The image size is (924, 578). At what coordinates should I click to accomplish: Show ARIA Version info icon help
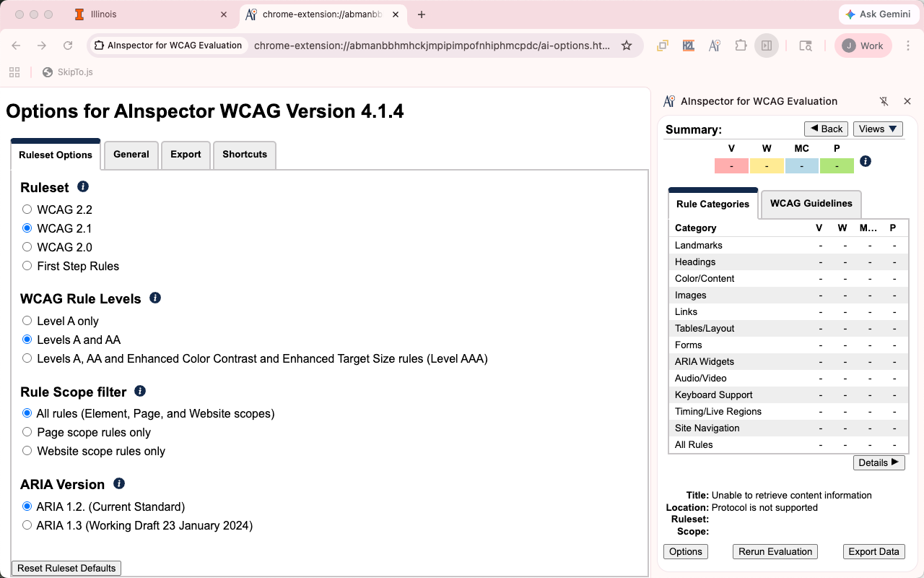[x=119, y=483]
